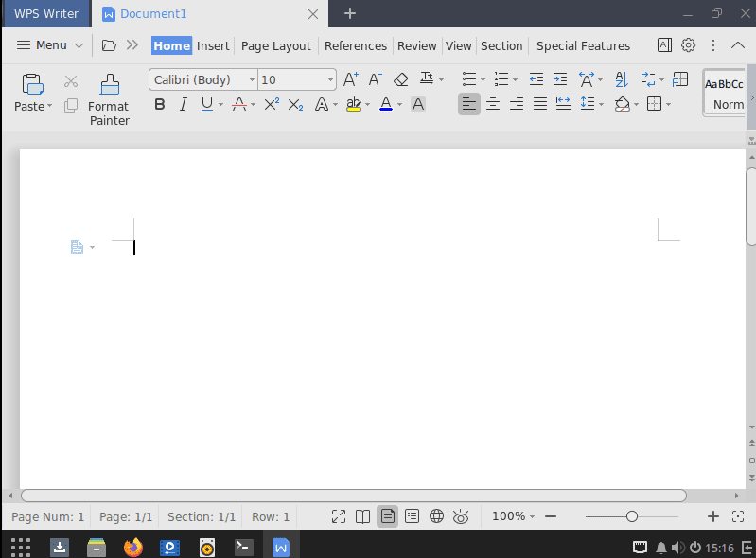This screenshot has height=558, width=756.
Task: Open the settings gear icon
Action: coord(688,45)
